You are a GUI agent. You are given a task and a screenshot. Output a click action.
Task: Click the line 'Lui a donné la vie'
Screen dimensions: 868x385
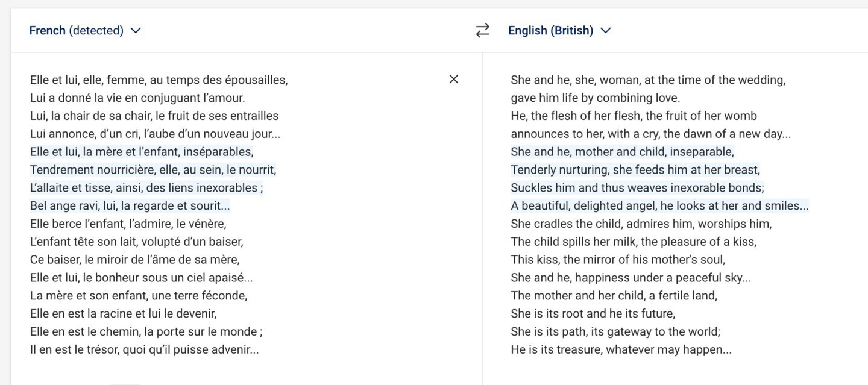(x=137, y=98)
